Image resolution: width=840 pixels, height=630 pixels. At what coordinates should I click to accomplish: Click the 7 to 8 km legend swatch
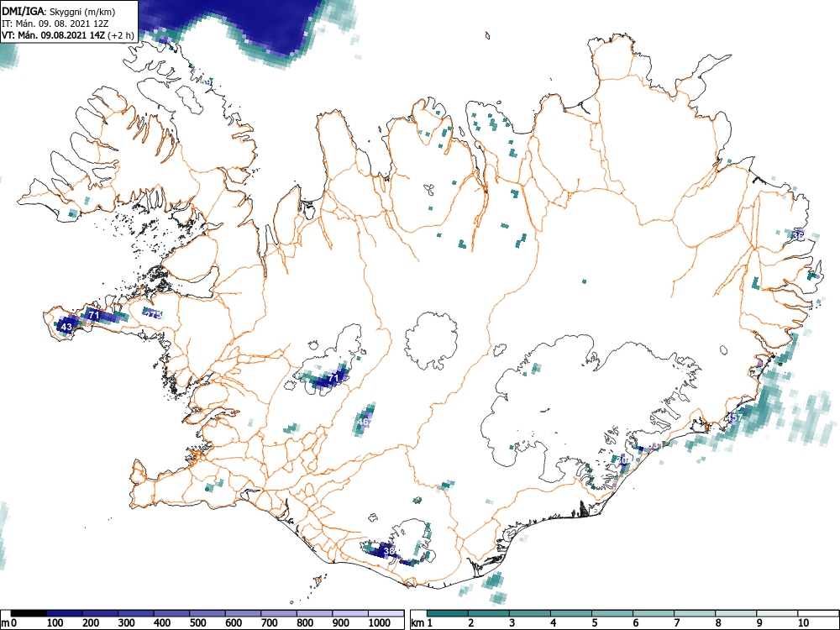tap(695, 613)
